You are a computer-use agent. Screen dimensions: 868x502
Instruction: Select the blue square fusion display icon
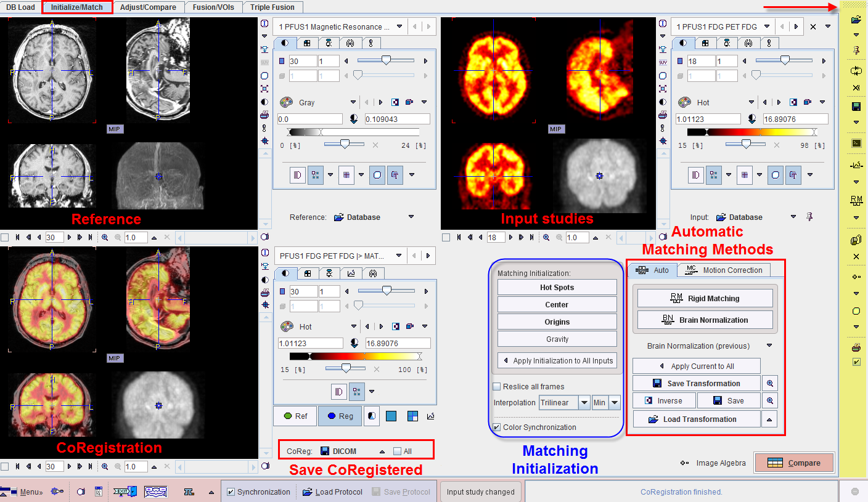(391, 416)
